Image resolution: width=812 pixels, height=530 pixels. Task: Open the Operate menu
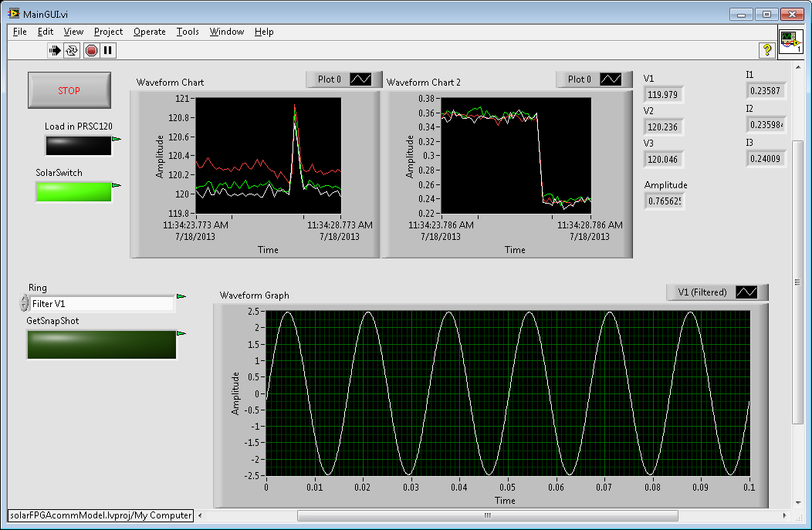point(149,32)
